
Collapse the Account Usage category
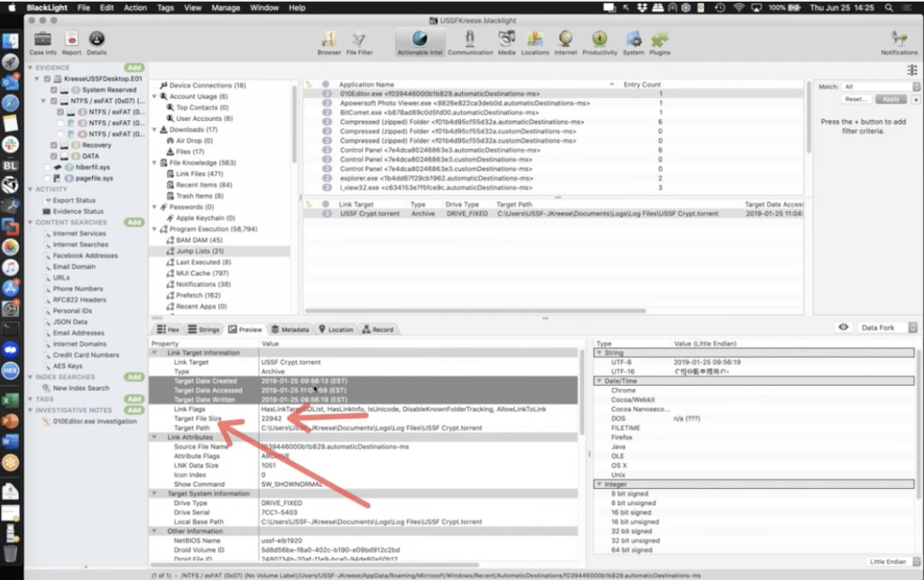(x=155, y=97)
